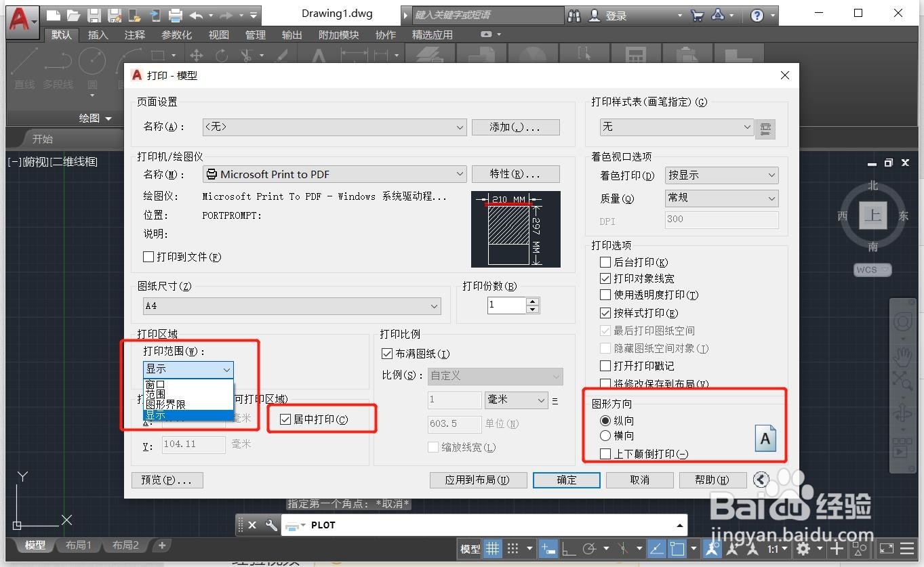924x567 pixels.
Task: Toggle ortho mode icon in status bar
Action: (569, 548)
